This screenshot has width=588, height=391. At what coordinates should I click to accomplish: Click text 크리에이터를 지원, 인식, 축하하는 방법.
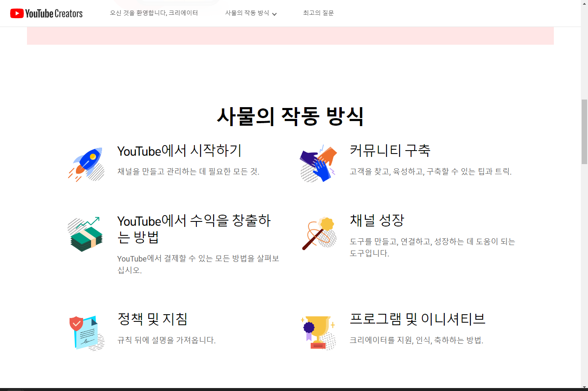416,340
